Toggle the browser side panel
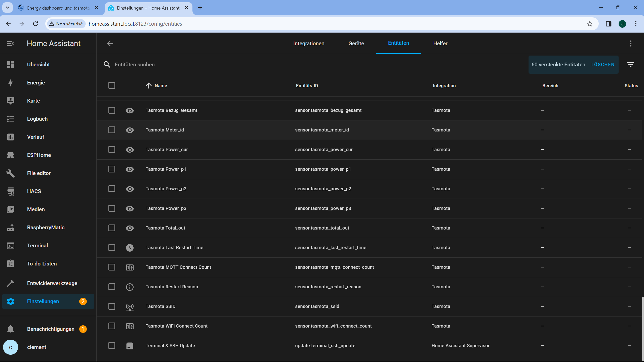 [609, 24]
